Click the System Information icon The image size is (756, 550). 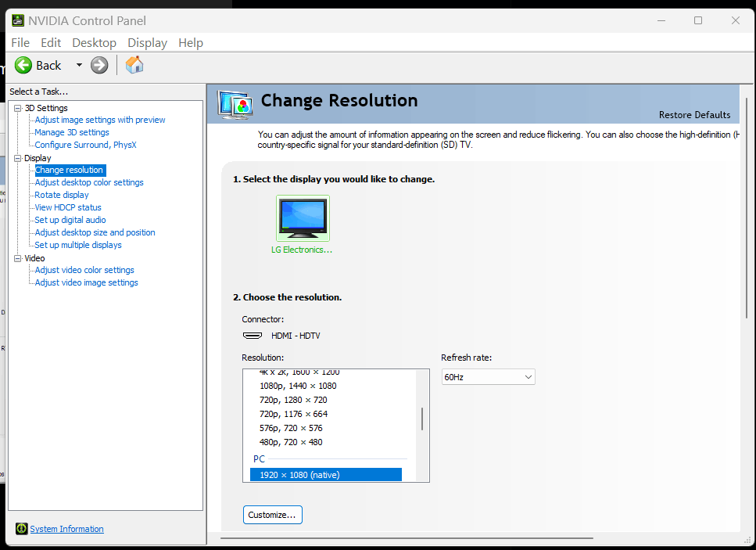click(21, 529)
